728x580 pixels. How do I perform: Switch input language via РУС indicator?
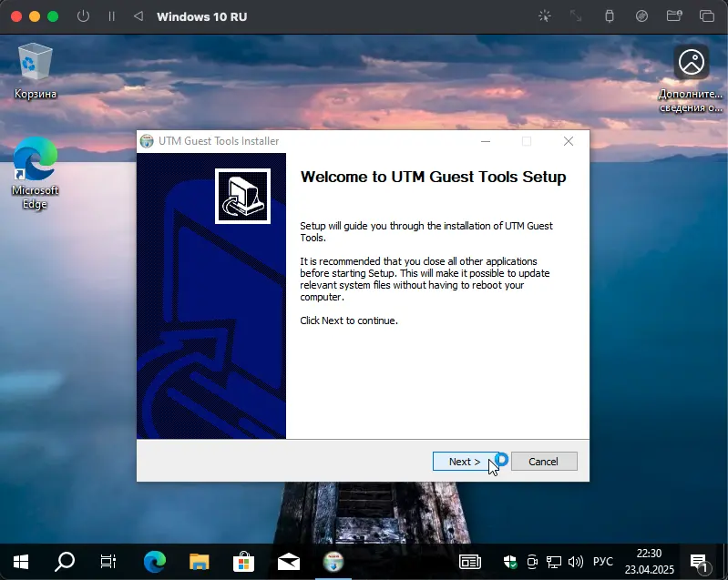(x=602, y=562)
